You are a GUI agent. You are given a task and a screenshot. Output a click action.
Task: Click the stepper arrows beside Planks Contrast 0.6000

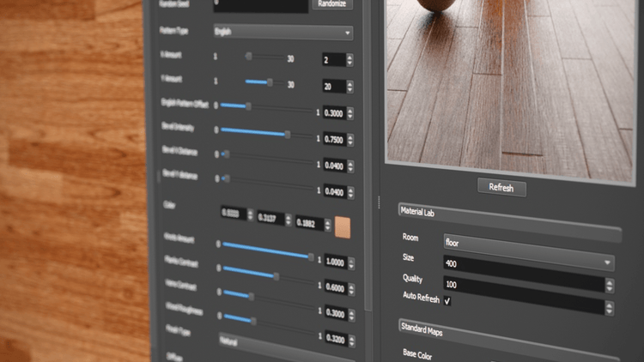coord(351,289)
